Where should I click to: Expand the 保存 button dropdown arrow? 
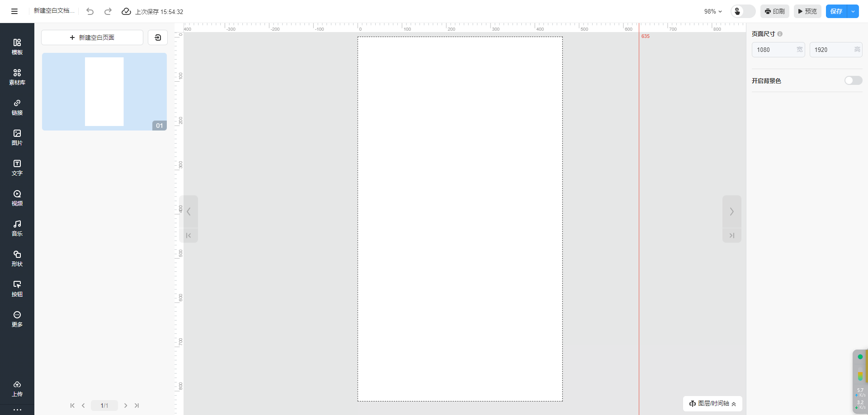click(853, 11)
